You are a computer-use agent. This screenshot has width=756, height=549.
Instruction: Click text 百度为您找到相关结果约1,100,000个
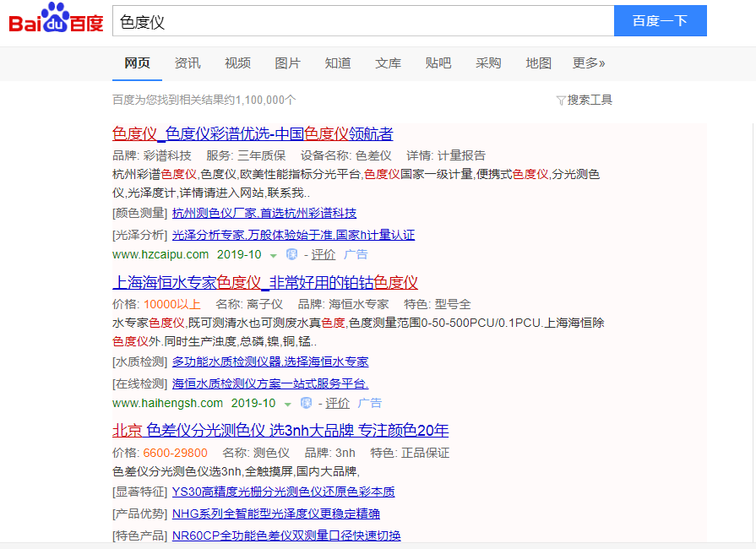[x=204, y=100]
